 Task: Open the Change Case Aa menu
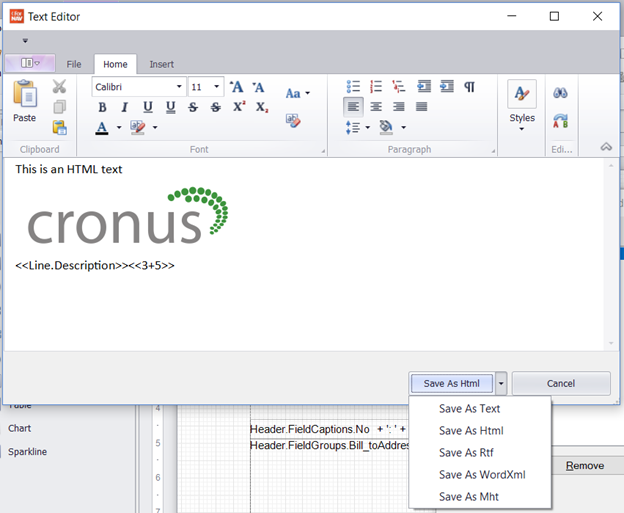pyautogui.click(x=297, y=94)
